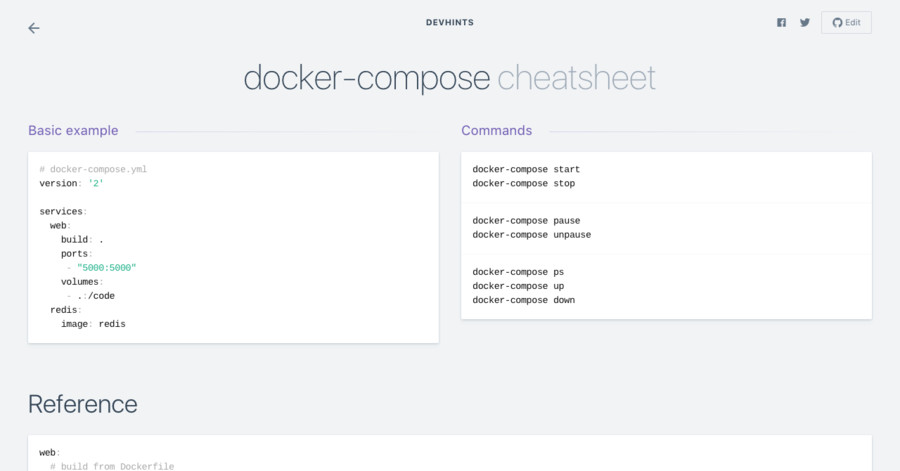This screenshot has height=471, width=900.
Task: Click the back arrow icon
Action: coord(34,28)
